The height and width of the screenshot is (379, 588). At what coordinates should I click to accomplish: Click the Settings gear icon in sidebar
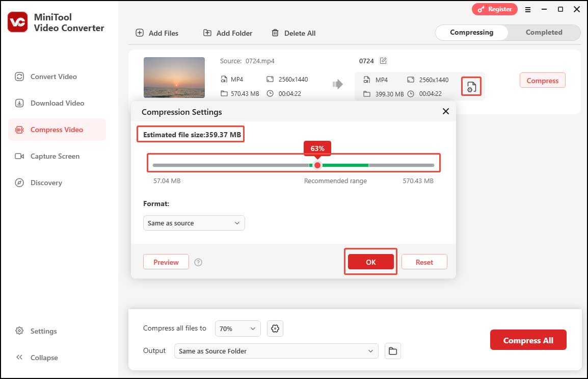[x=19, y=331]
